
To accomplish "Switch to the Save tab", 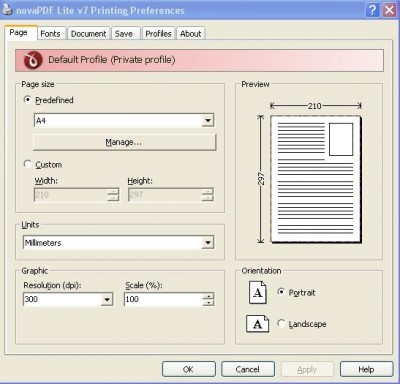I will point(125,34).
